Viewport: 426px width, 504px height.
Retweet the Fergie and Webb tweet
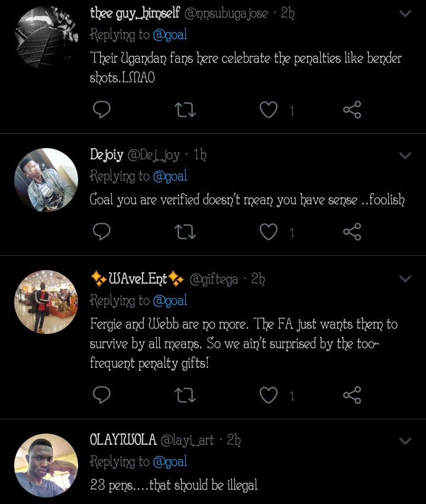[186, 395]
